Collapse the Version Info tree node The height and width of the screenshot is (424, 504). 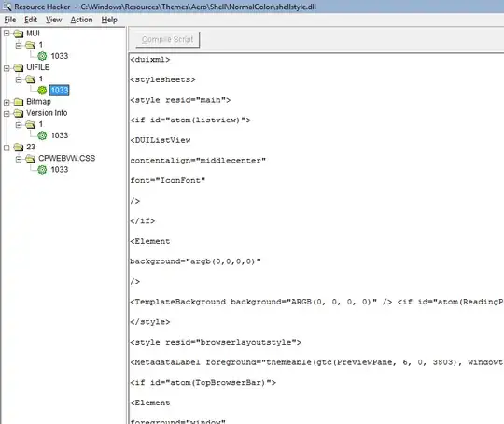(7, 113)
